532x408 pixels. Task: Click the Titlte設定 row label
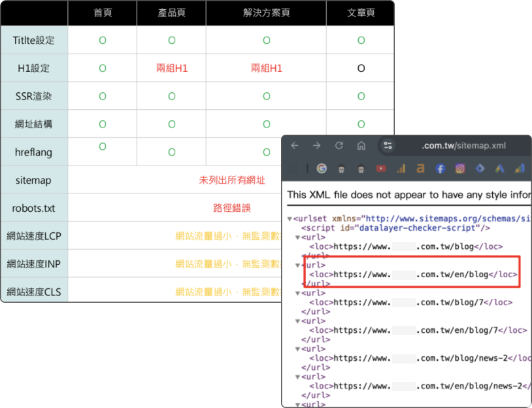point(33,41)
